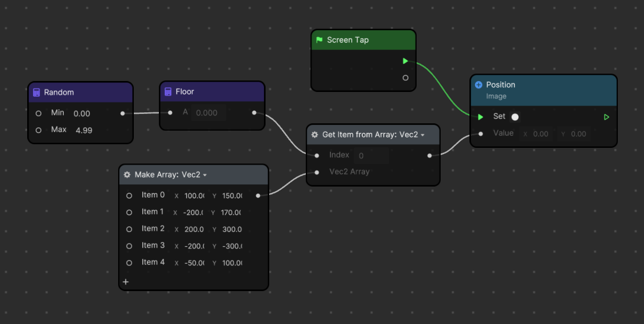Screen dimensions: 644x324
Task: Click the calculator icon on Floor node
Action: point(168,92)
